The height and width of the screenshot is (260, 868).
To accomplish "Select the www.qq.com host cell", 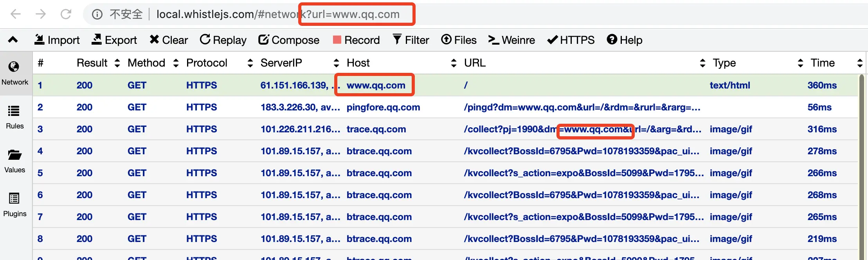I will 376,85.
